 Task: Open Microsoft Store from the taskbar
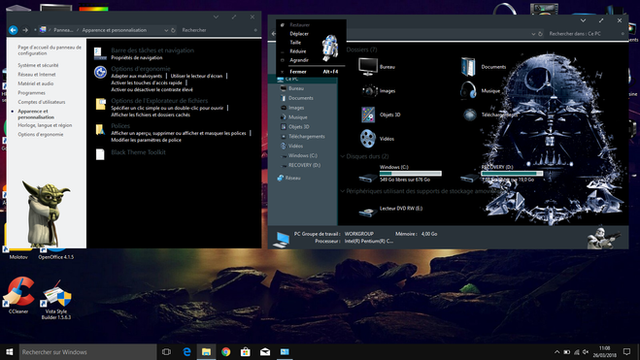pyautogui.click(x=245, y=352)
